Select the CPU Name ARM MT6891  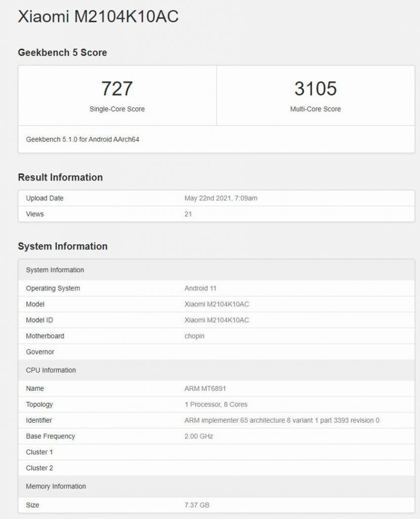pyautogui.click(x=204, y=388)
